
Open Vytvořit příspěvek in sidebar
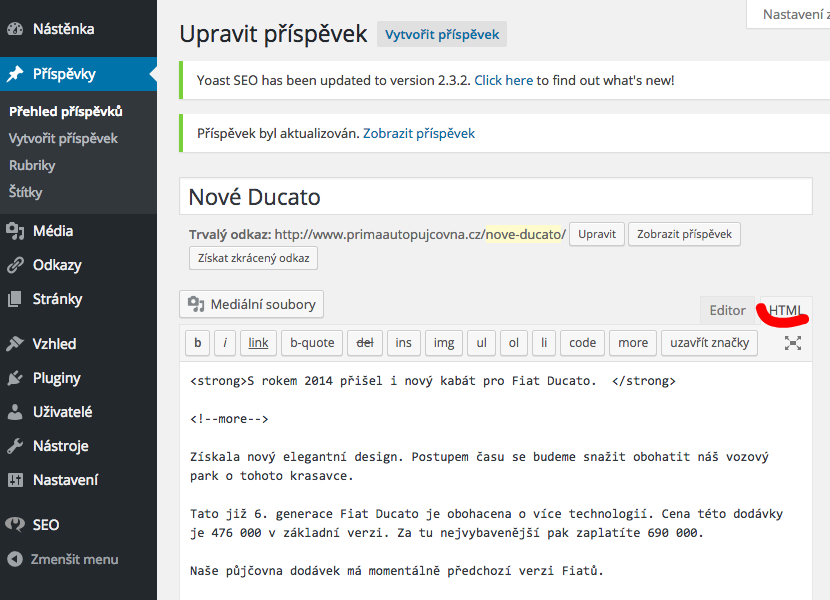point(63,139)
